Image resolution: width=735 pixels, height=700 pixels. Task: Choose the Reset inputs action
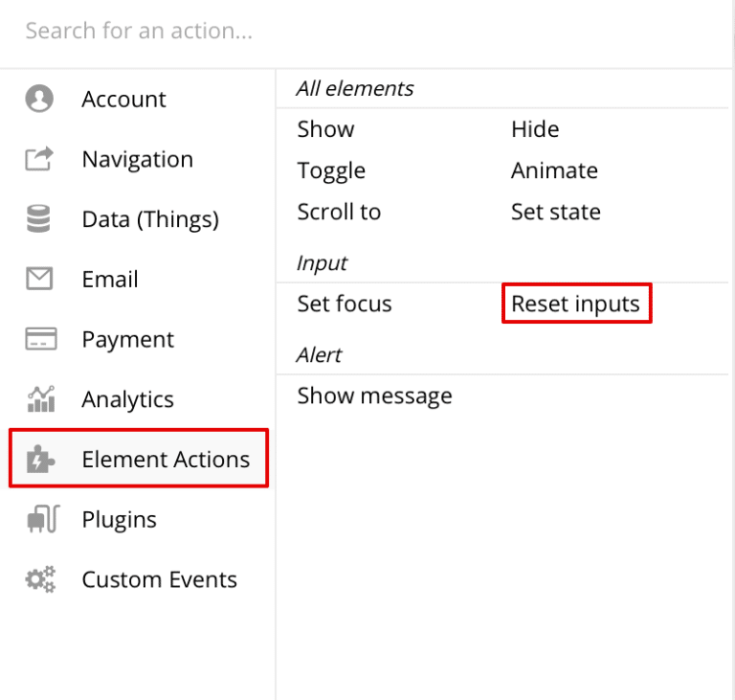point(575,304)
